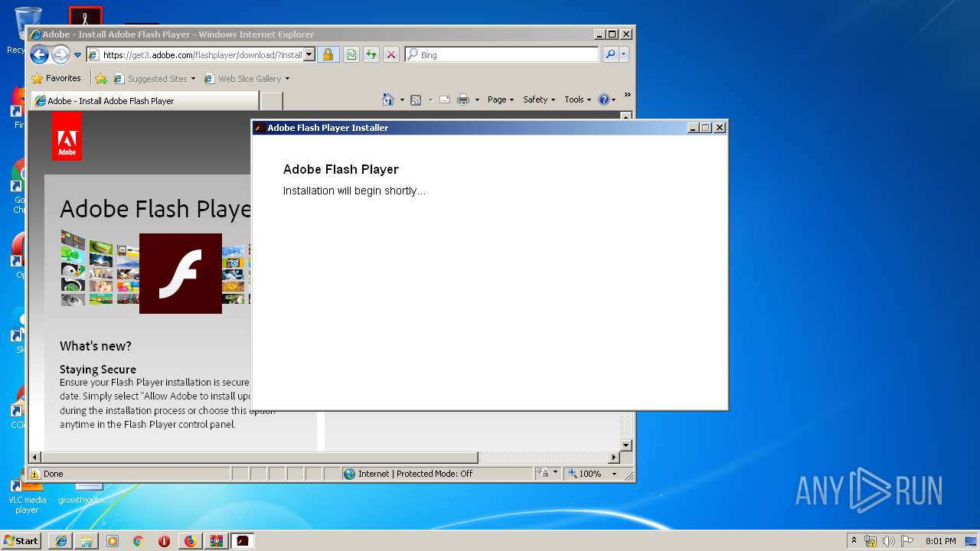Expand the address bar URL history dropdown

309,55
